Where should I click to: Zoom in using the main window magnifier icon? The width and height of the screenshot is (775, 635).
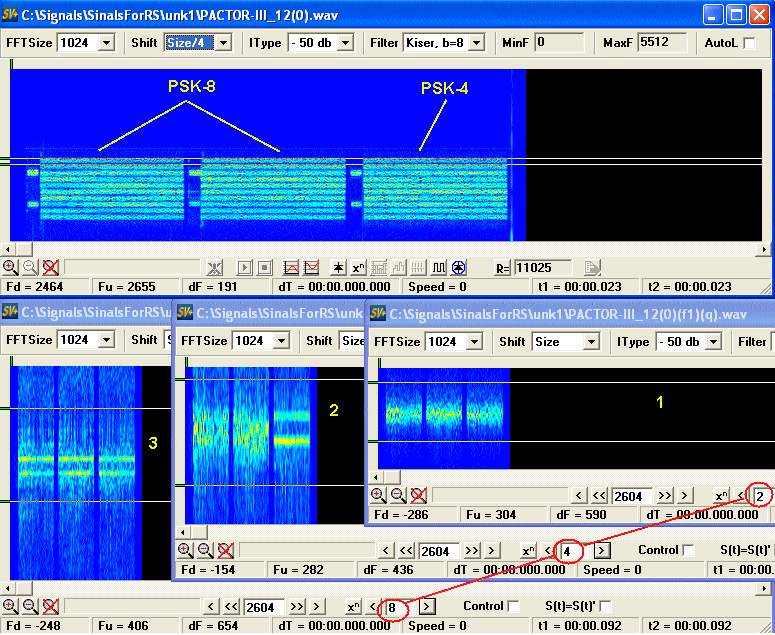pyautogui.click(x=10, y=267)
